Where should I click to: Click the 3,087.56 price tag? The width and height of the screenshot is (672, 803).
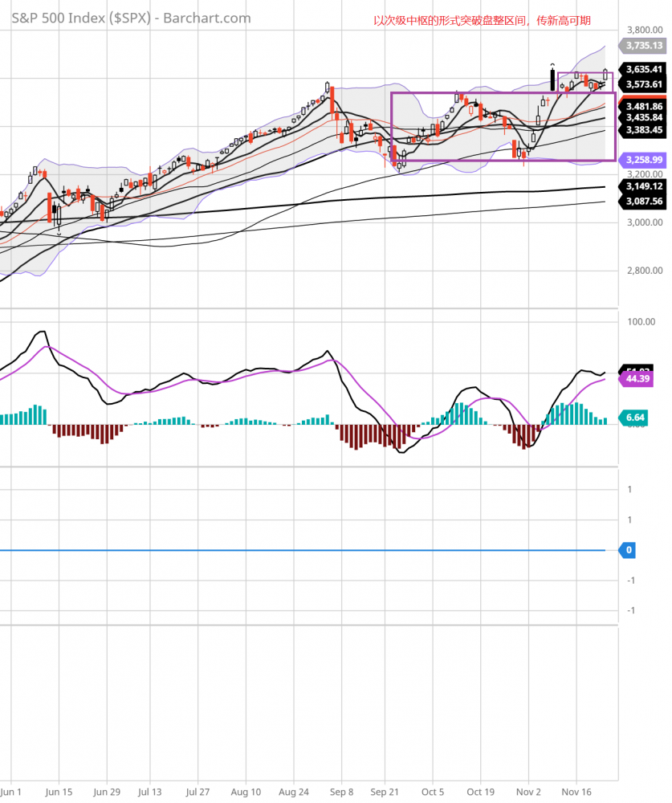point(643,202)
